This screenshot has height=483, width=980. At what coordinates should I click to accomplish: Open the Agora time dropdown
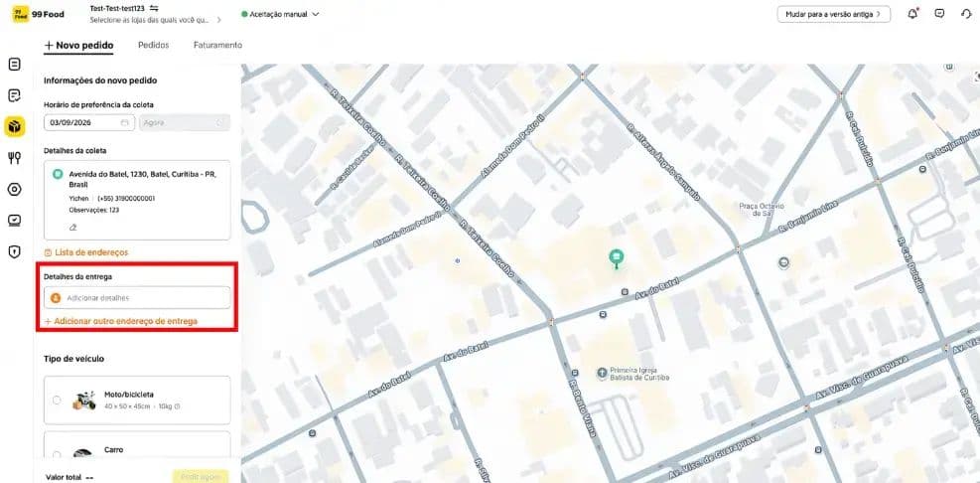(x=185, y=122)
